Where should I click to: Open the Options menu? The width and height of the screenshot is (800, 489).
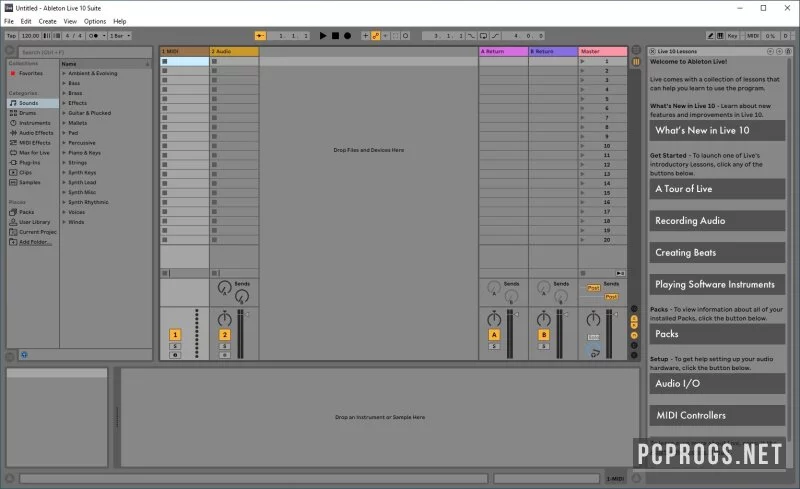click(95, 21)
